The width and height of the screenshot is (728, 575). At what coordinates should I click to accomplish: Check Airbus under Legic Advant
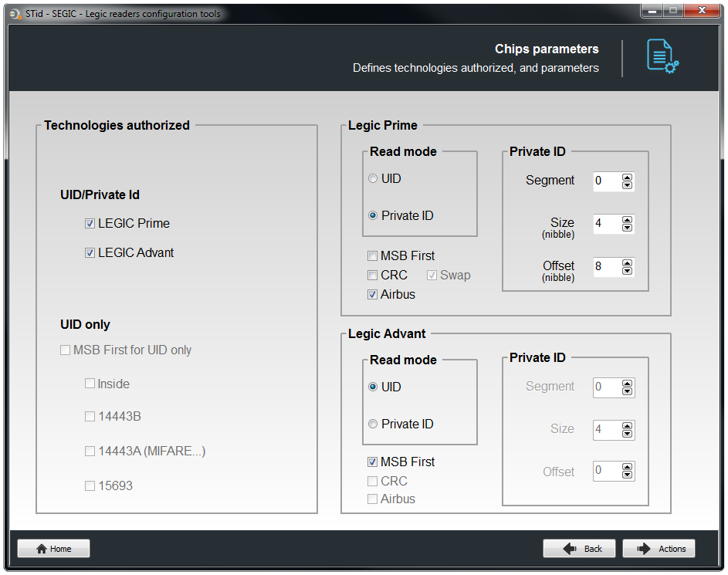[x=372, y=499]
